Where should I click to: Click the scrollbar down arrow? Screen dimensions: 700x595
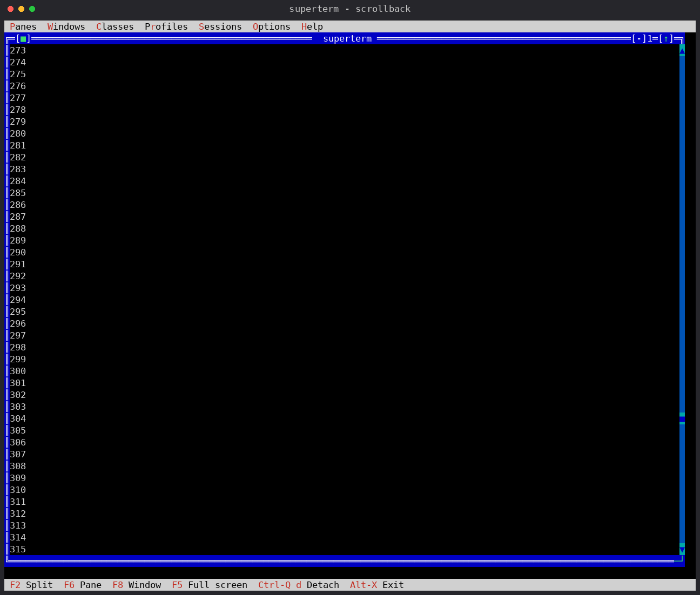click(x=682, y=550)
